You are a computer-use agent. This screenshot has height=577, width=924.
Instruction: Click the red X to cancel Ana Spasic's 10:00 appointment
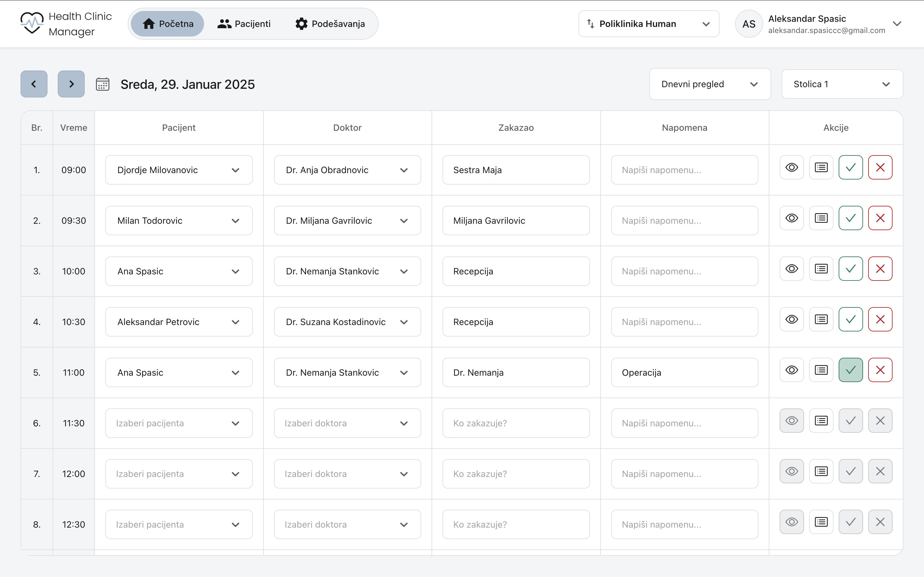(880, 269)
